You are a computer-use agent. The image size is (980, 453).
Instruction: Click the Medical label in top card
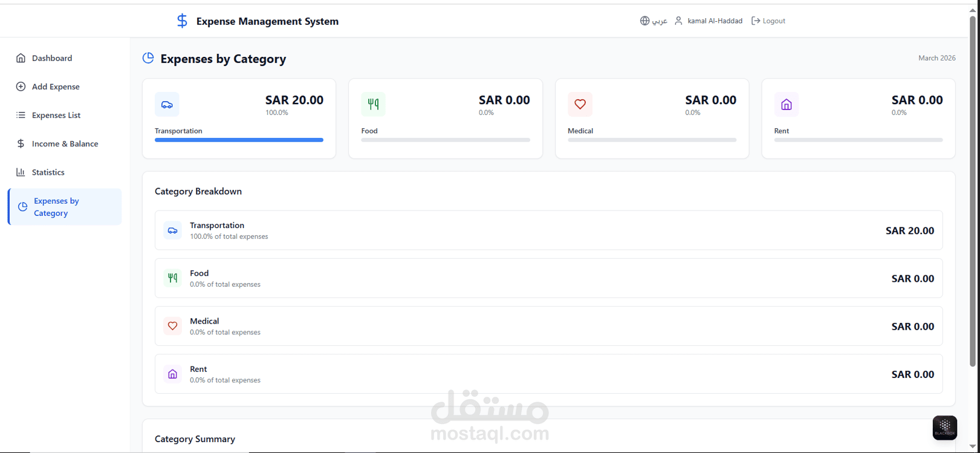[580, 131]
